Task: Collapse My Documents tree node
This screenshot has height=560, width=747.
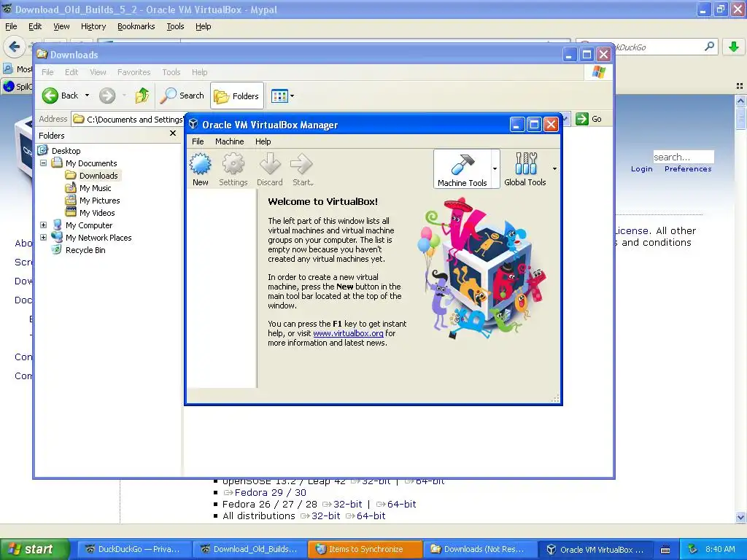Action: tap(43, 163)
